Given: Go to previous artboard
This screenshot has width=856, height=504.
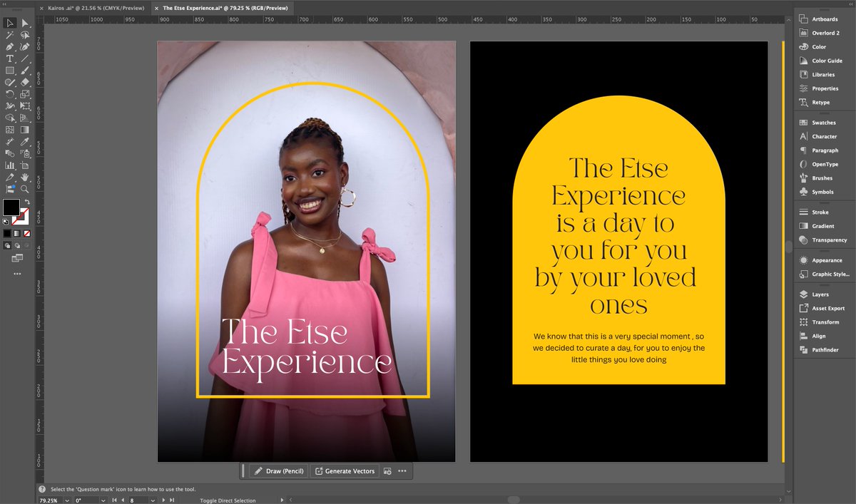Looking at the screenshot, I should [121, 500].
